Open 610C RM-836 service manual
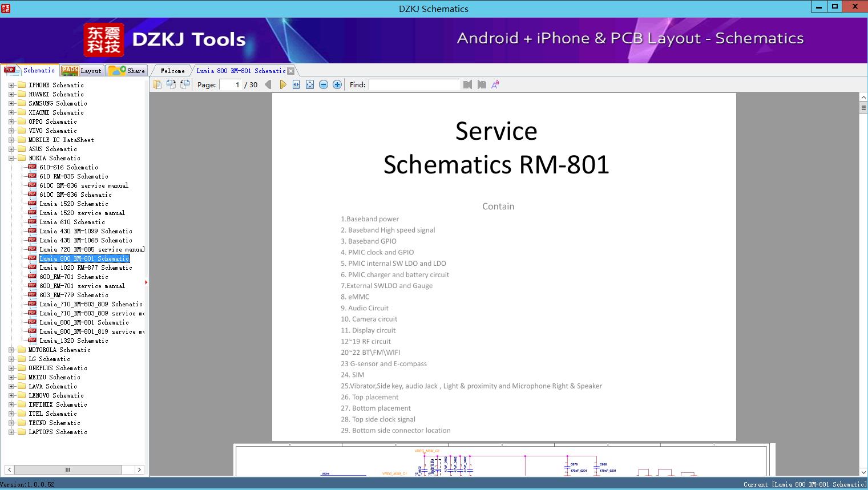The image size is (868, 490). pyautogui.click(x=84, y=185)
